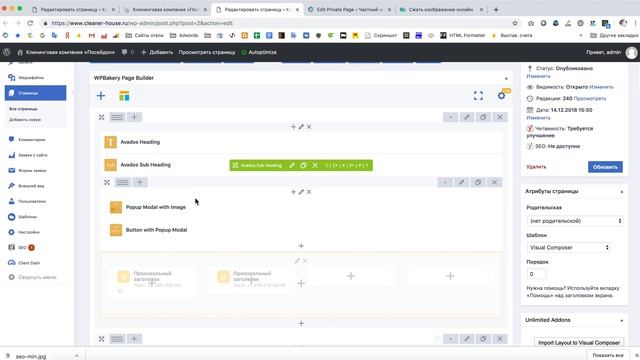640x360 pixels.
Task: Click Import Layout to Visual Composer button
Action: pyautogui.click(x=579, y=342)
